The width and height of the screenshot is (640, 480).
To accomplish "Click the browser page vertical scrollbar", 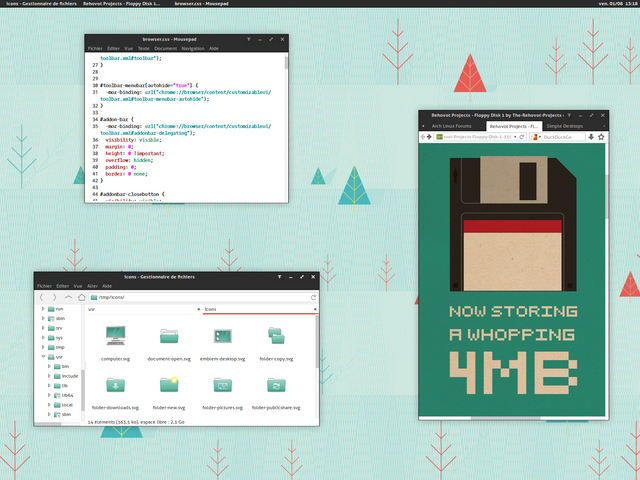I will (607, 197).
